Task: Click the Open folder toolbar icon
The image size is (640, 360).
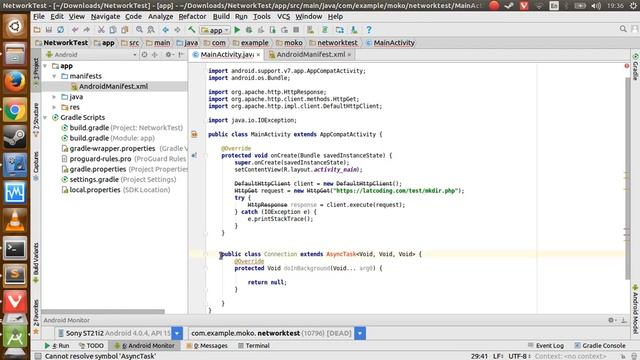Action: [x=37, y=30]
